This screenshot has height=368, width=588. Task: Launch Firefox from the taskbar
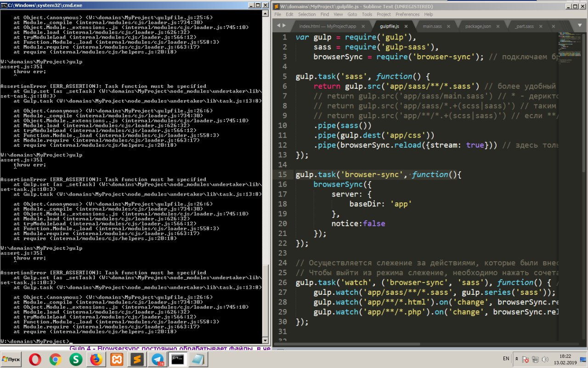click(x=96, y=360)
